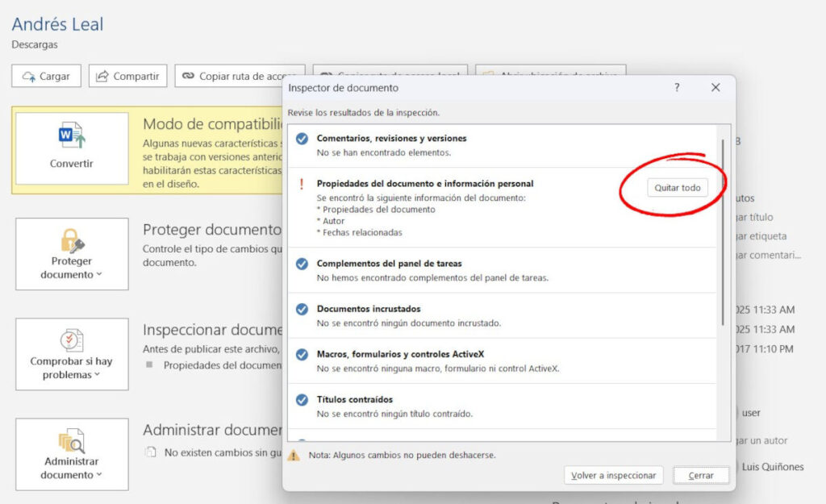This screenshot has height=504, width=826.
Task: Open the Inspector de documento help question mark
Action: 676,88
